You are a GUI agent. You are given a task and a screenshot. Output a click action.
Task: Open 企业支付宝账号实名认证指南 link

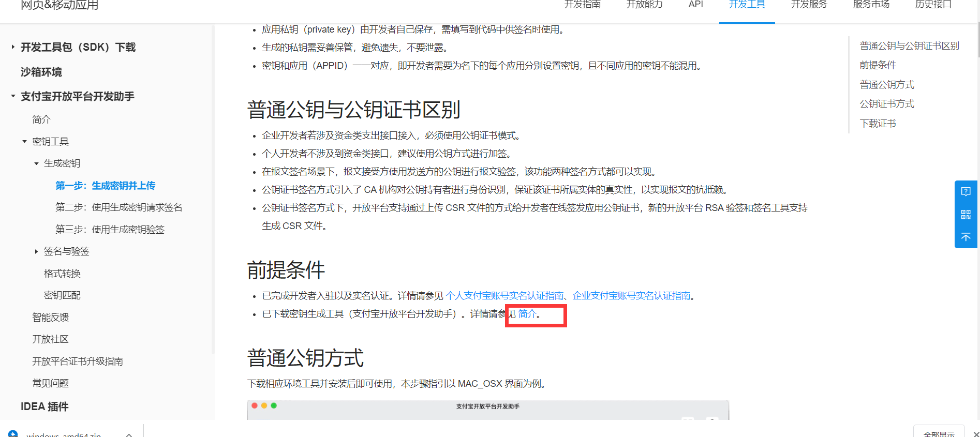[x=631, y=296]
